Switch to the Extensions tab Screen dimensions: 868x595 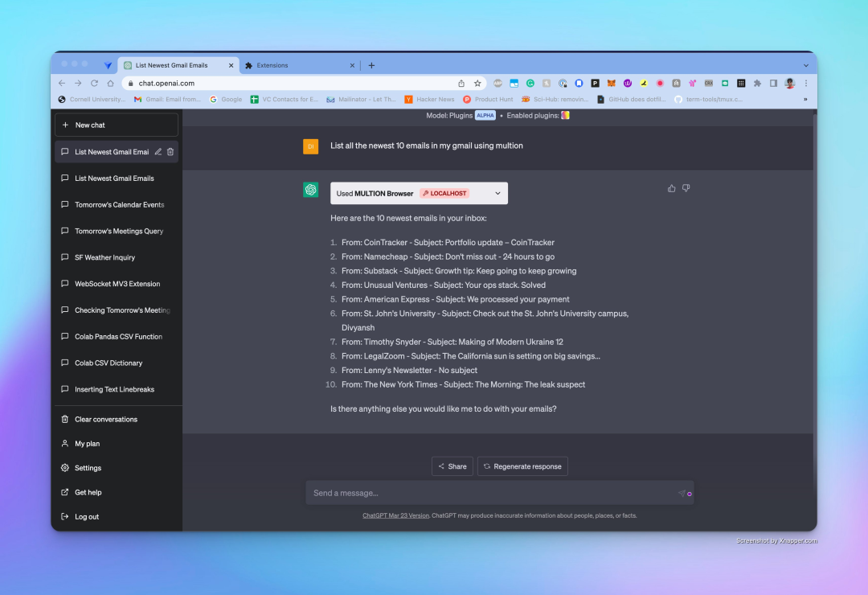point(301,65)
